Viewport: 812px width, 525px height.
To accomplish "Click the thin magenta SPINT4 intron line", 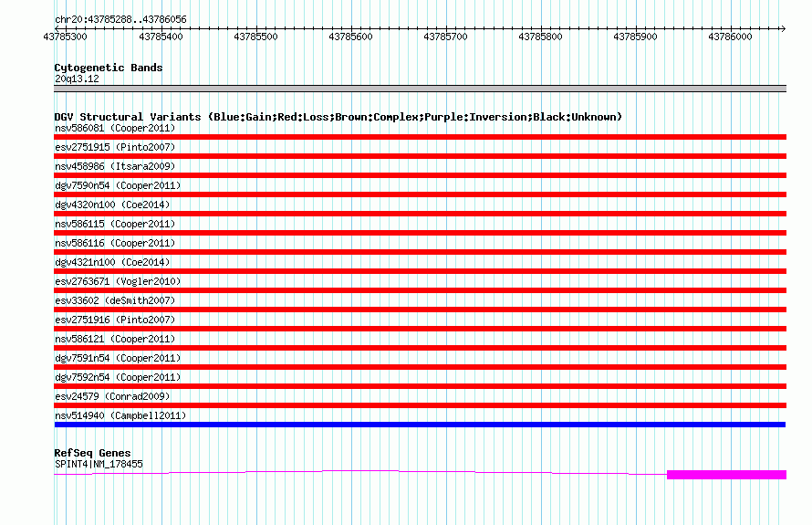I will [360, 471].
